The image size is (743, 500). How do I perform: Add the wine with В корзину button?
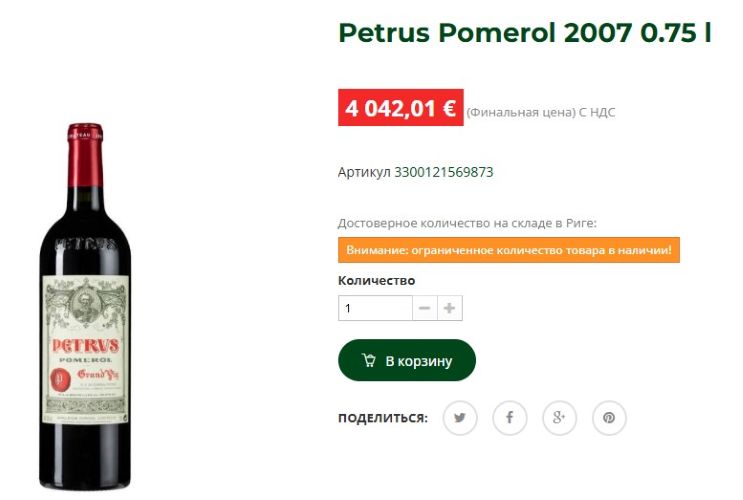[407, 360]
